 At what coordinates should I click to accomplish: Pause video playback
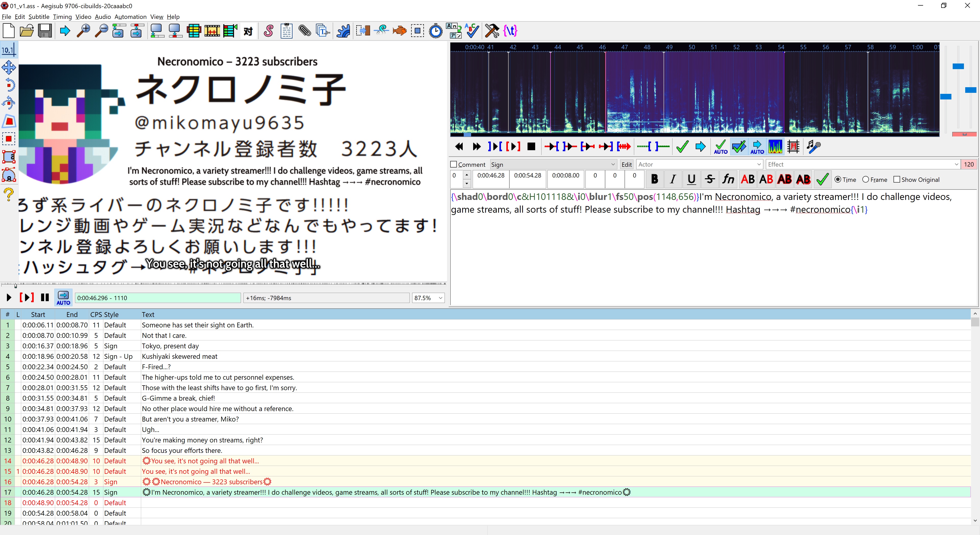point(45,298)
